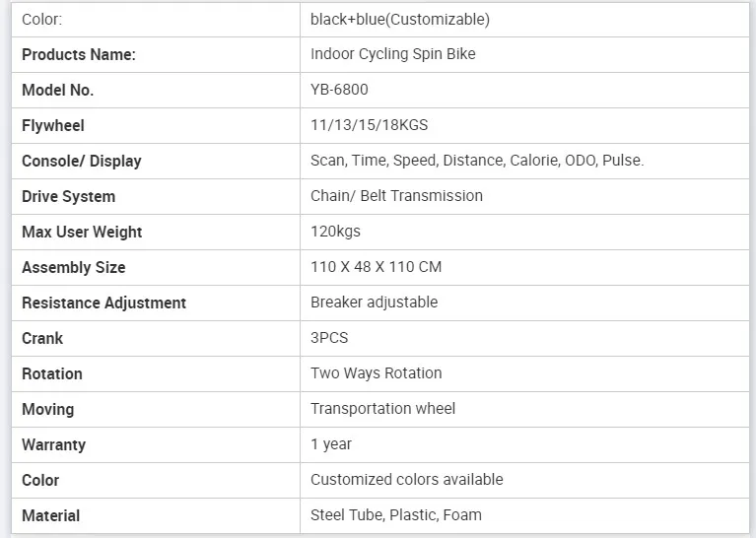This screenshot has width=756, height=538.
Task: Click the 'Drive System' label
Action: [x=68, y=197]
